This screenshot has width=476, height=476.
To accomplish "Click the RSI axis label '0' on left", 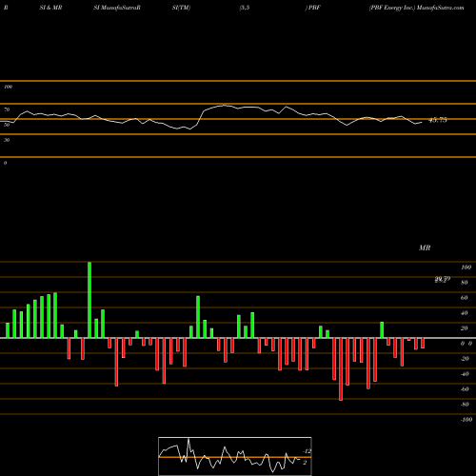I will click(5, 163).
